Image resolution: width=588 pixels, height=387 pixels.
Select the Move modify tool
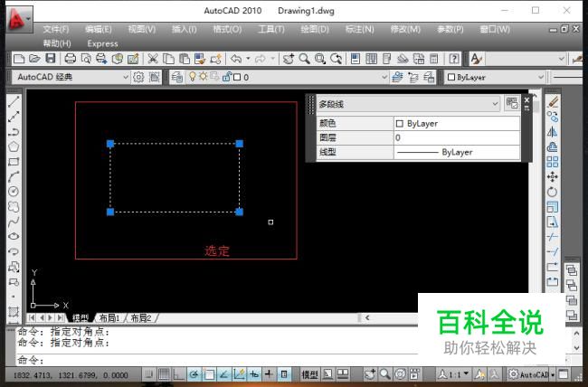point(553,176)
